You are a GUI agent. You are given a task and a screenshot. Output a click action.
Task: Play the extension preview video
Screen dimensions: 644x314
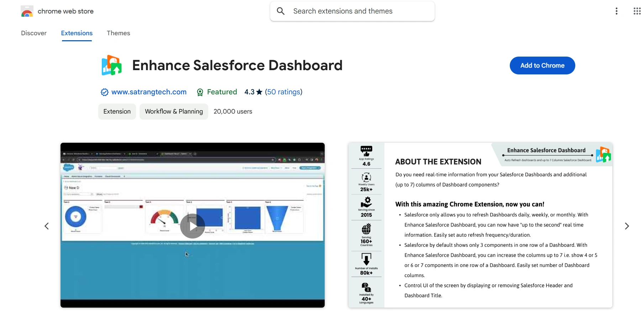pos(193,226)
